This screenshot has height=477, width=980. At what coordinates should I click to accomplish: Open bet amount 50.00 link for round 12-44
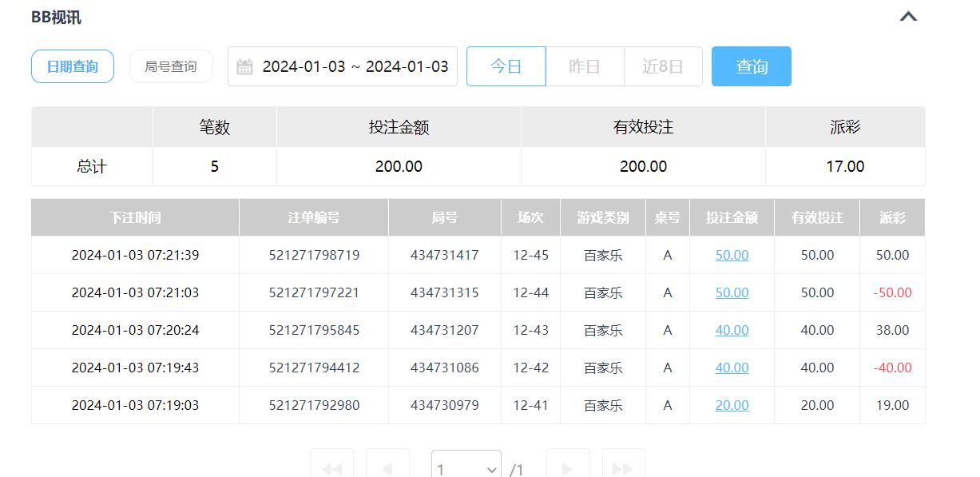(732, 292)
